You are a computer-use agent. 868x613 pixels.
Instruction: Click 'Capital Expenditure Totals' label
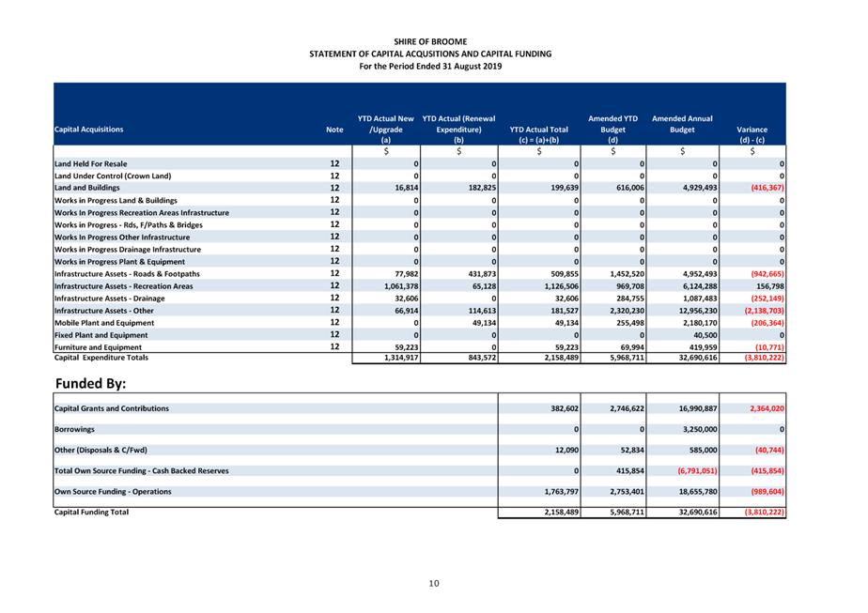(x=101, y=358)
